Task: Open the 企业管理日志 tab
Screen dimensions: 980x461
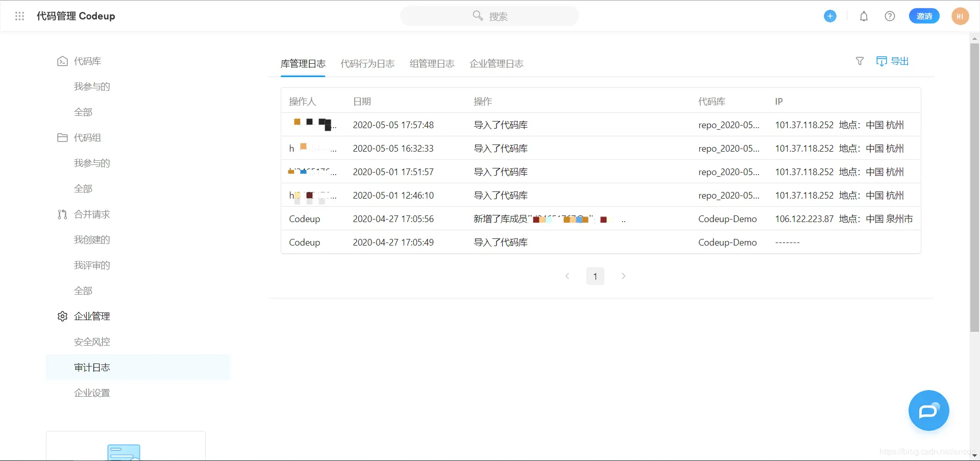Action: [x=497, y=64]
